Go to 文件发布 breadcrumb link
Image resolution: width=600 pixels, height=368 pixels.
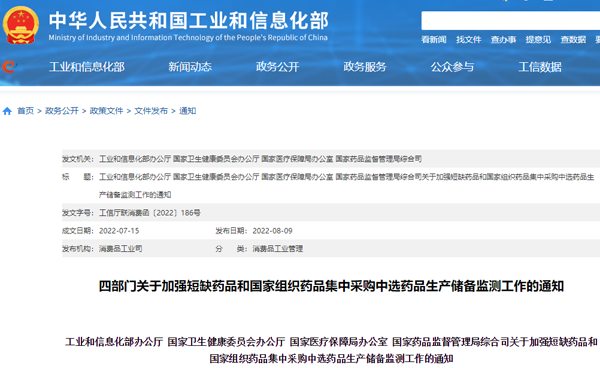(x=151, y=111)
